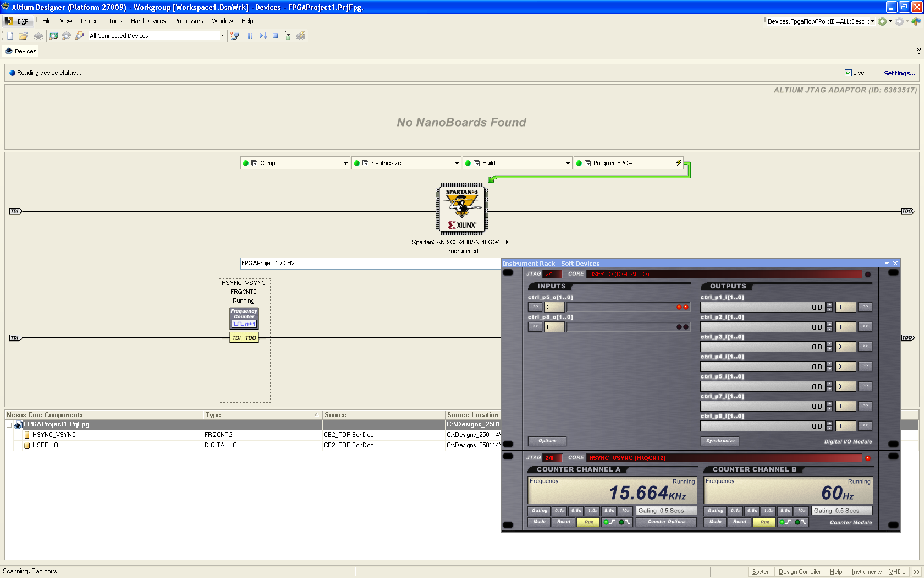This screenshot has width=924, height=580.
Task: Select rising edge trigger for Channel A
Action: pos(609,522)
